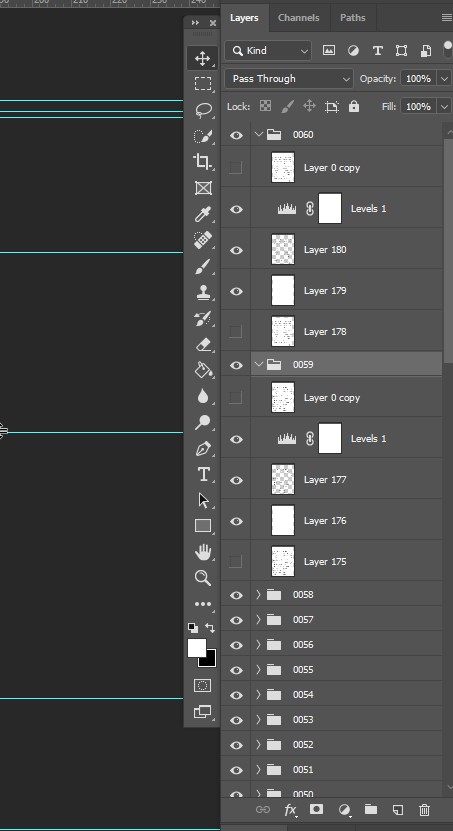453x831 pixels.
Task: Select the Paint Bucket tool
Action: point(203,370)
